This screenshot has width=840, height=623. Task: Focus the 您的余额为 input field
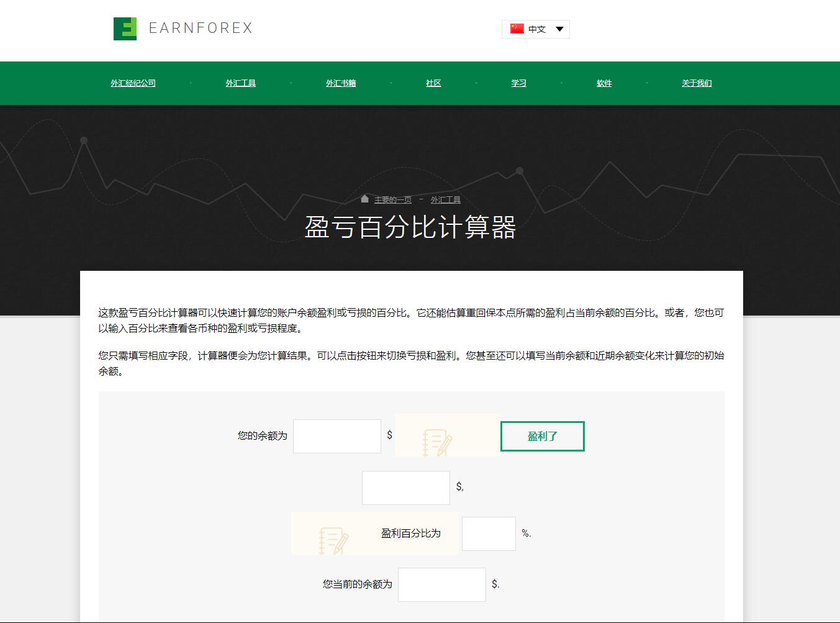[x=337, y=436]
